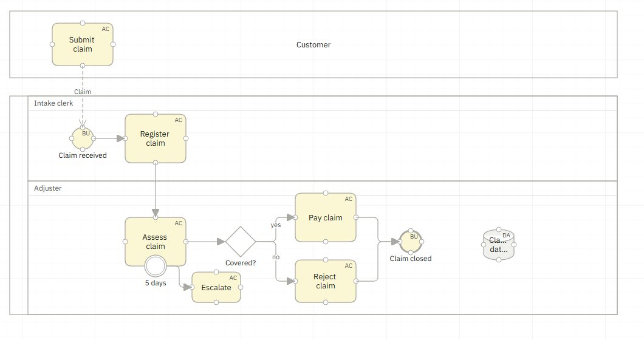Click the bottom connection point of Reject claim
The height and width of the screenshot is (340, 644).
(326, 302)
